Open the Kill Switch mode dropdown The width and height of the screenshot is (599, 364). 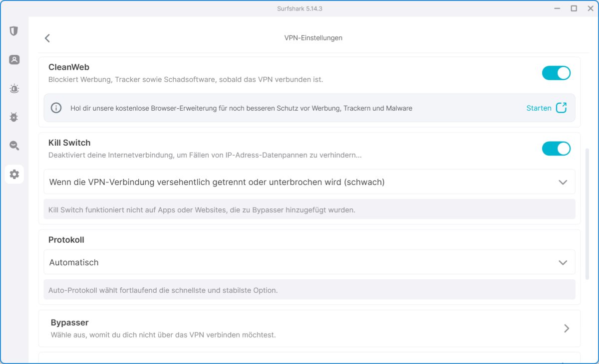pos(309,182)
